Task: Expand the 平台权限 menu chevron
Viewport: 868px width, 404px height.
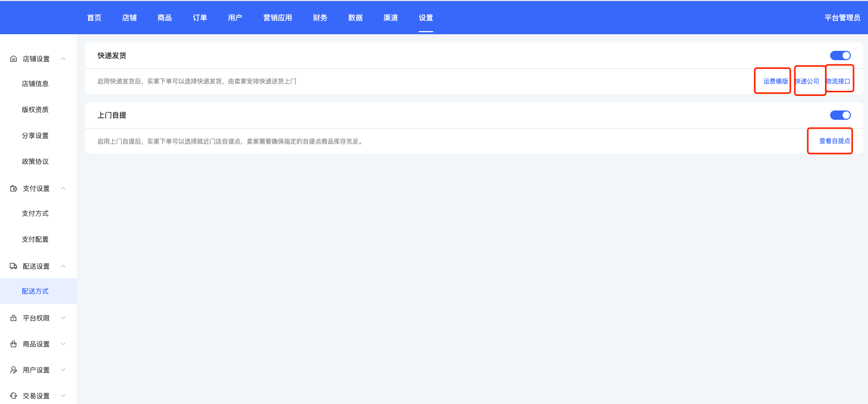Action: 63,318
